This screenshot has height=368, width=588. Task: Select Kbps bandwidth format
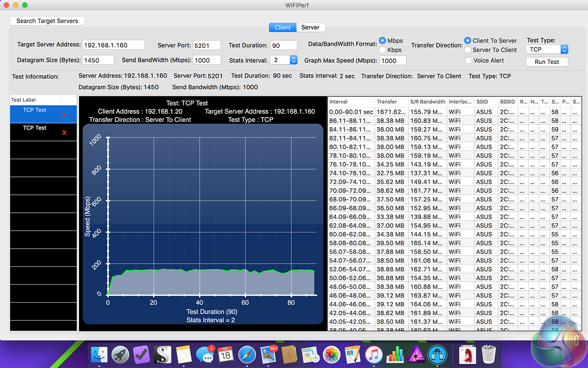[382, 50]
